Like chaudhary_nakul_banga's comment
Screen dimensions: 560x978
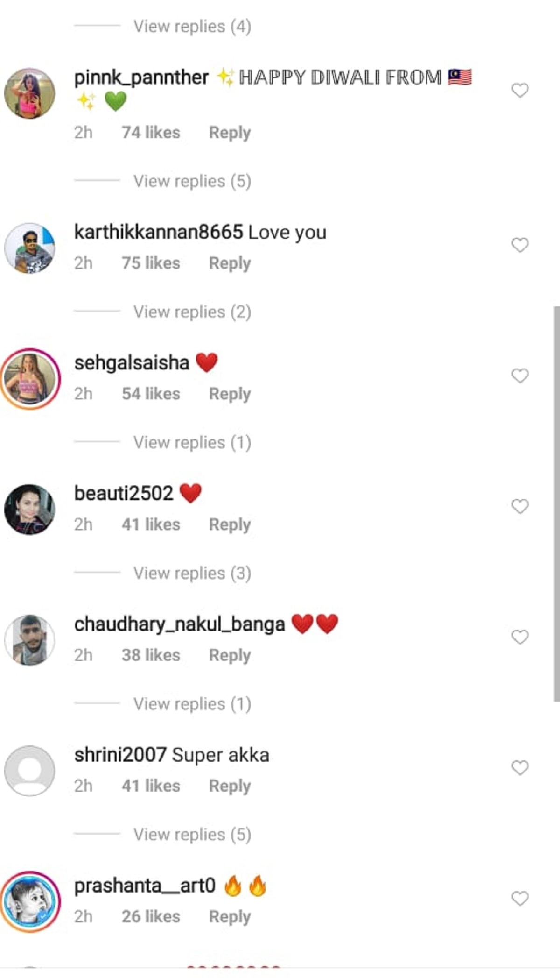[x=520, y=637]
